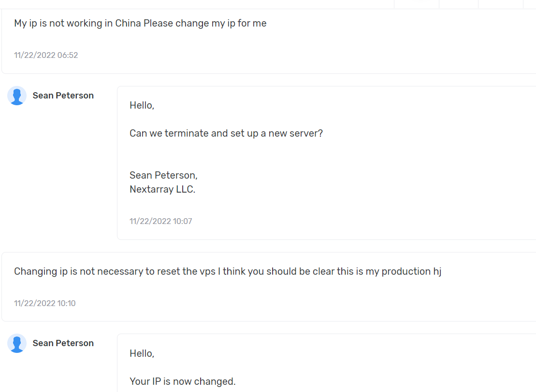Click the 11/22/2022 10:10 timestamp
Screen dimensions: 536x392
(x=45, y=303)
